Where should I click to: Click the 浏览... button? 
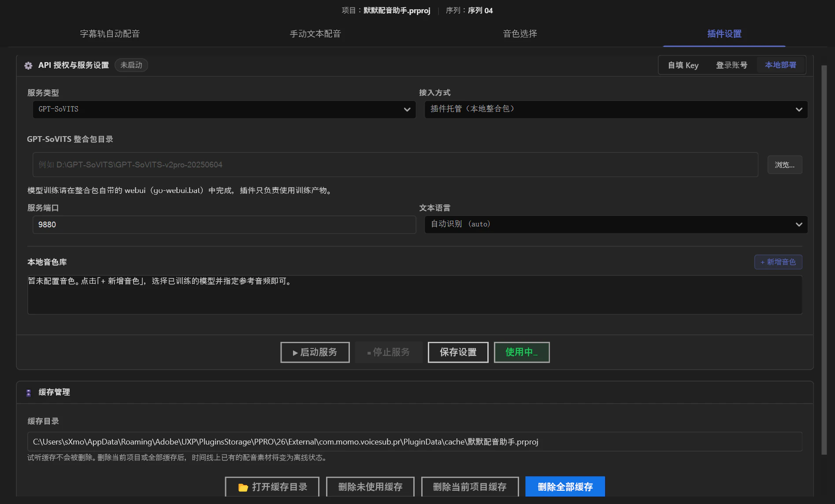[784, 165]
